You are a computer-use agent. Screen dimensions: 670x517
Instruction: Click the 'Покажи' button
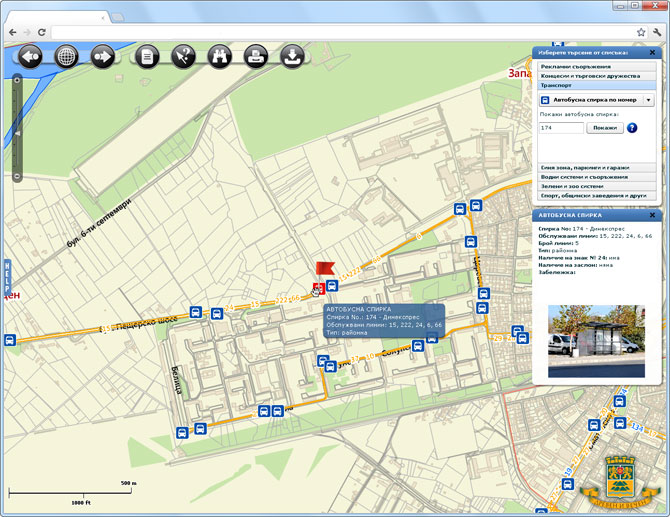[x=605, y=128]
